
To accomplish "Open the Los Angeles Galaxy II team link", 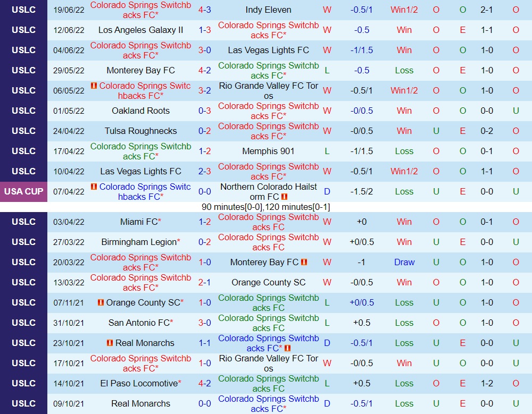I will coord(141,30).
